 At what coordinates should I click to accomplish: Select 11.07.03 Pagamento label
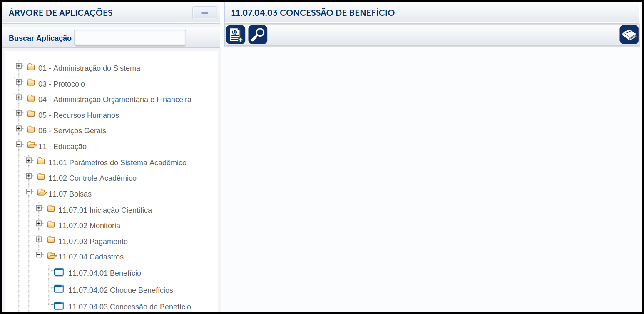coord(93,242)
